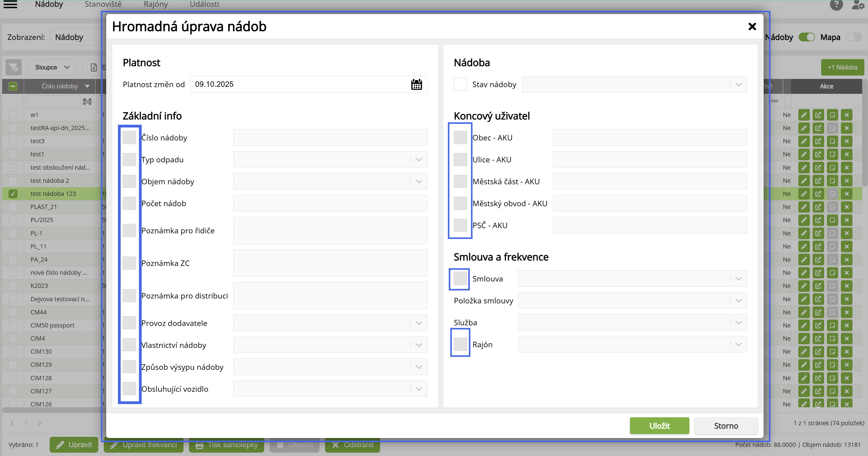Close the Hromadná úprava nádob dialog
The image size is (868, 456).
pyautogui.click(x=752, y=27)
